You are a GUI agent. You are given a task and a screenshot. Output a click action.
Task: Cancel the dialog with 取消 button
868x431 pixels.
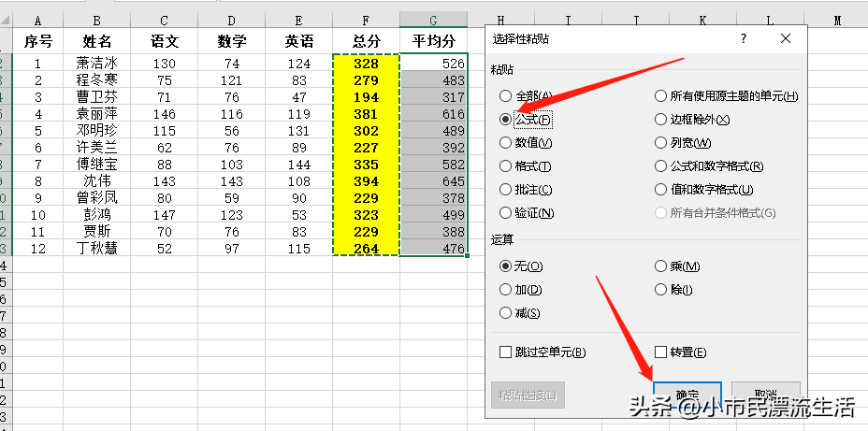pos(766,395)
